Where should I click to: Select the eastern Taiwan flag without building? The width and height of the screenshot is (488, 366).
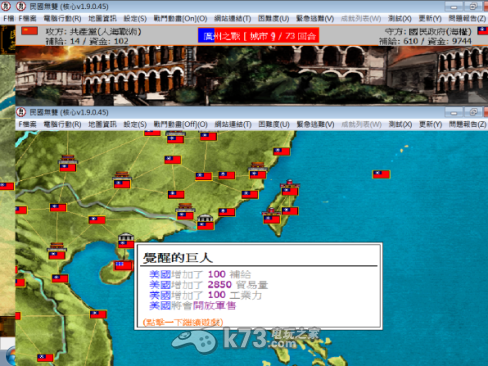click(290, 211)
